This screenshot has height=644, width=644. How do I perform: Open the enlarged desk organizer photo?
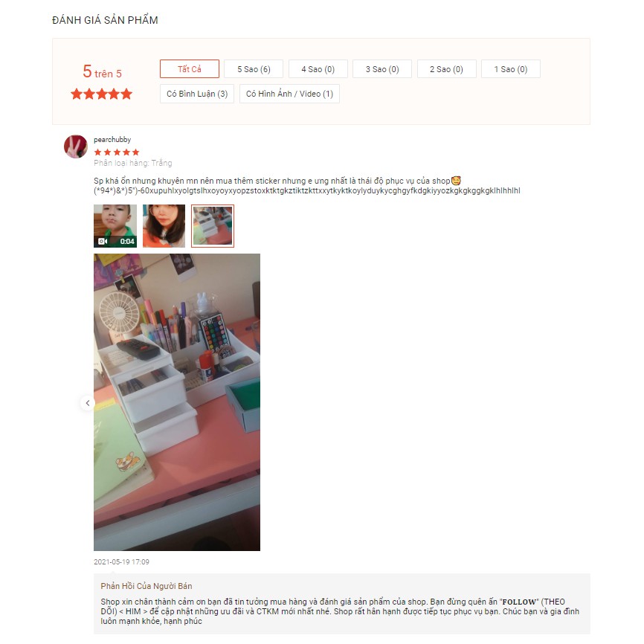[177, 402]
